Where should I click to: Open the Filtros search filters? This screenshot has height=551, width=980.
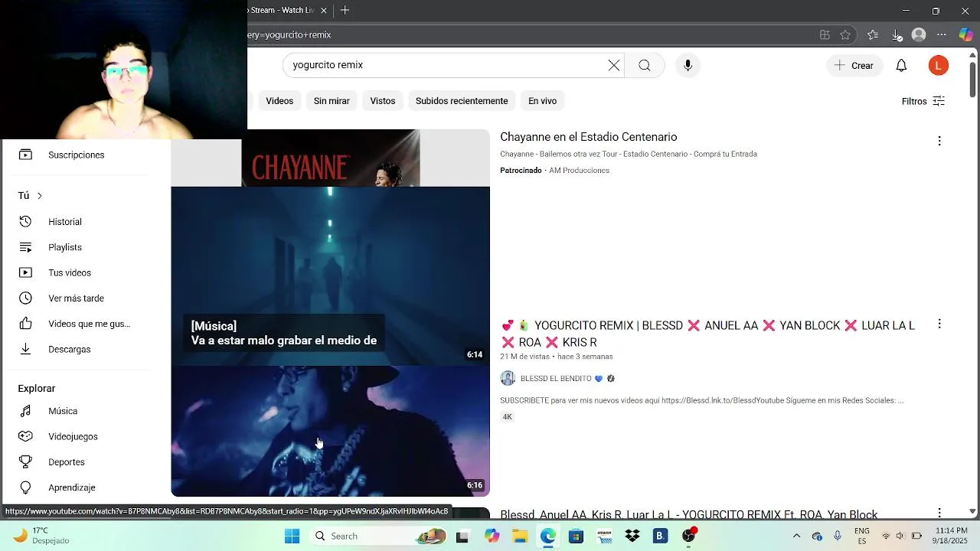click(x=923, y=101)
